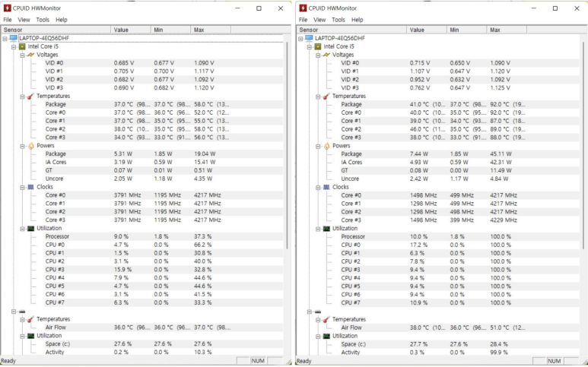
Task: Click Voltages lightning icon in right window
Action: point(326,55)
